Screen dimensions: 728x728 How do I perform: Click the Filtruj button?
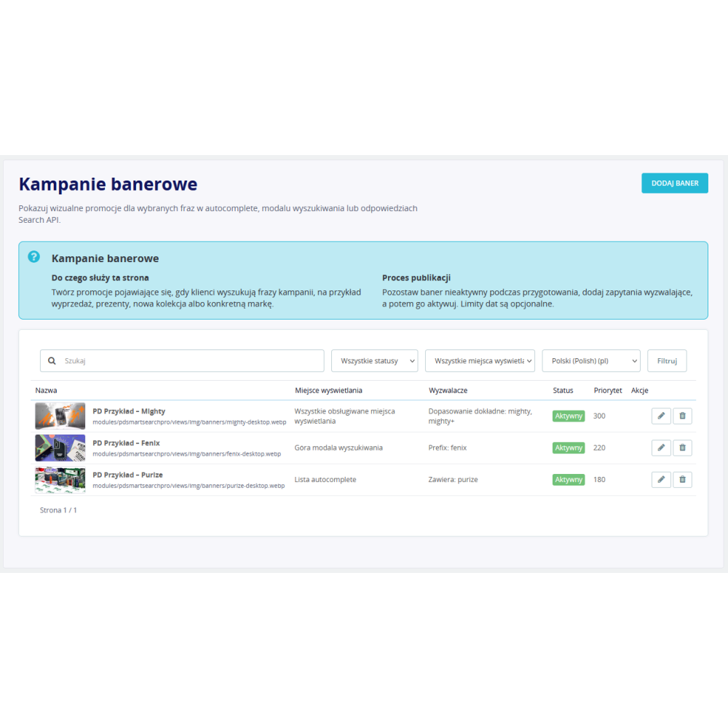point(667,361)
